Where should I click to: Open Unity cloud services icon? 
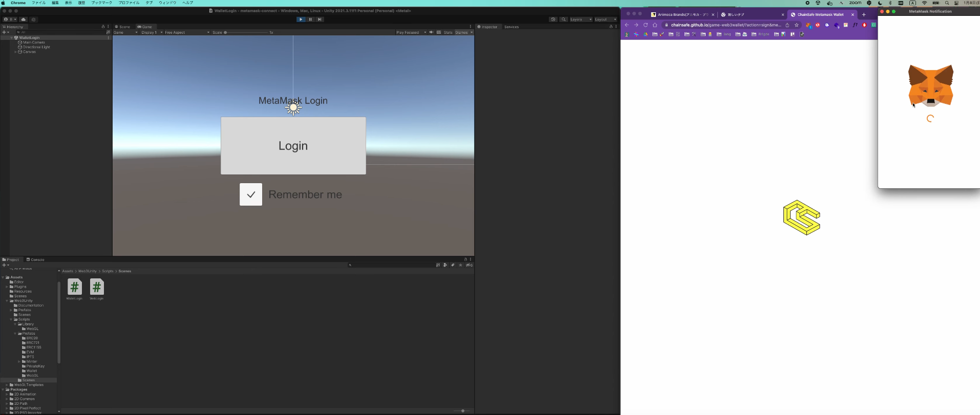click(24, 19)
